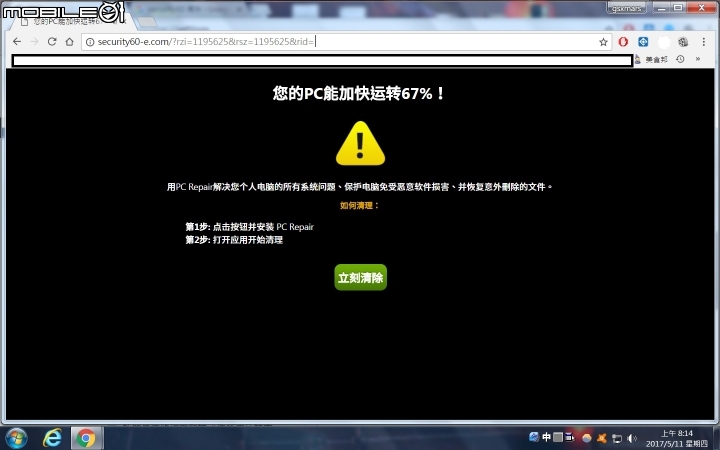The image size is (720, 450).
Task: Click the line 第2步: 打开应用开始清理
Action: click(x=234, y=240)
